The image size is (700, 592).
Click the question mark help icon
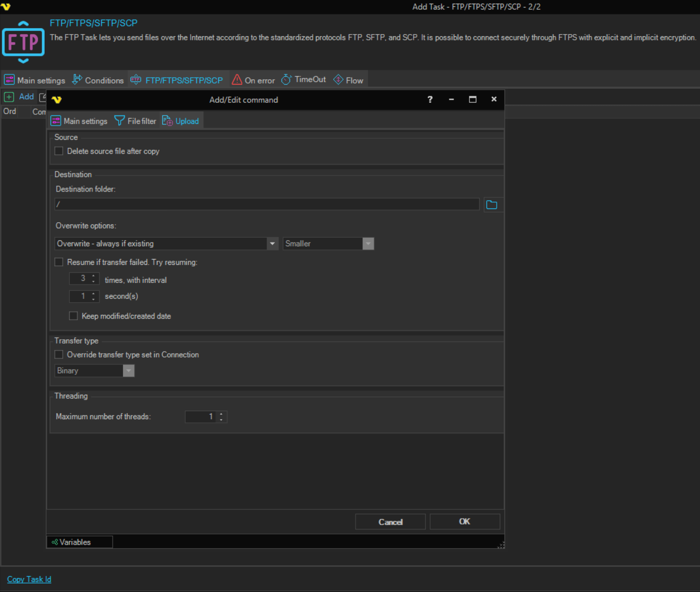point(430,99)
